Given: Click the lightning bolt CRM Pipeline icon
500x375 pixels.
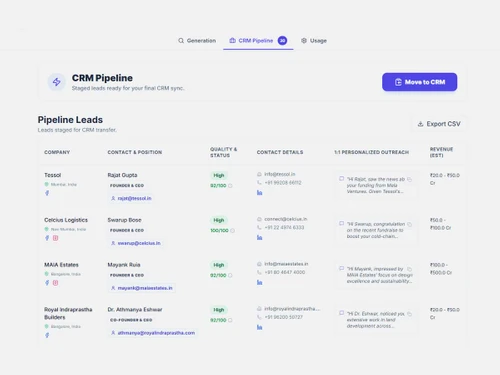Looking at the screenshot, I should click(x=57, y=82).
